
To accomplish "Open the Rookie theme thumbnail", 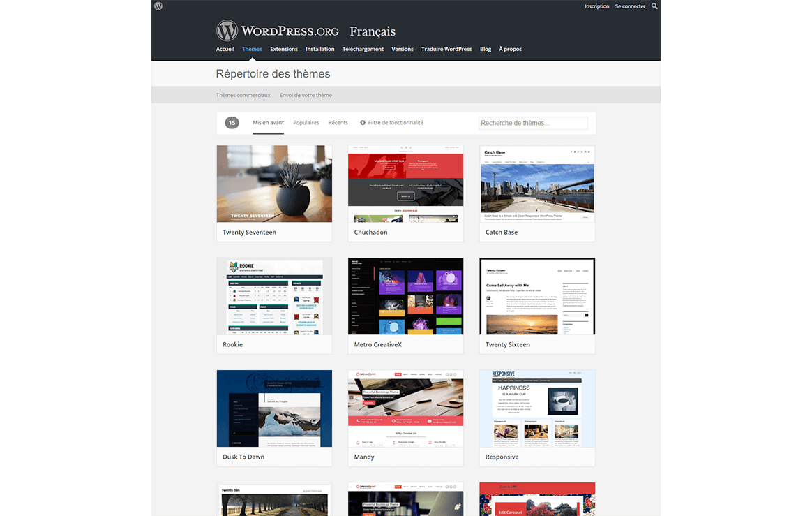I will tap(274, 296).
